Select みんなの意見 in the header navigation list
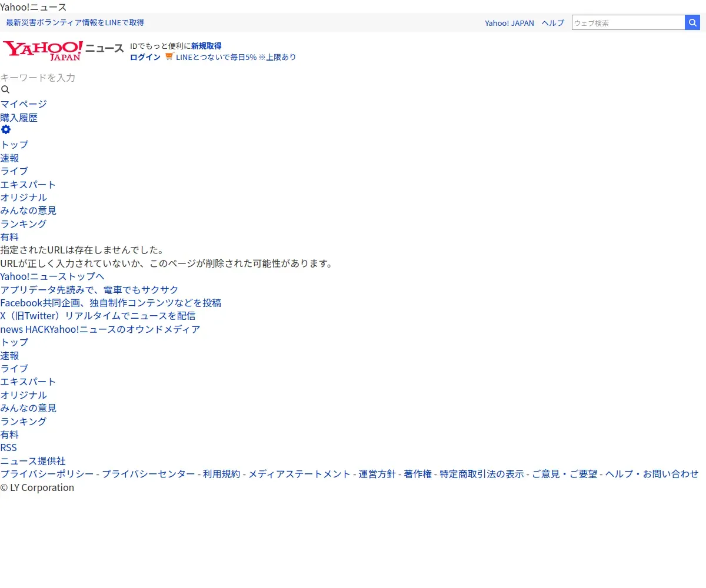The image size is (706, 588). tap(28, 211)
